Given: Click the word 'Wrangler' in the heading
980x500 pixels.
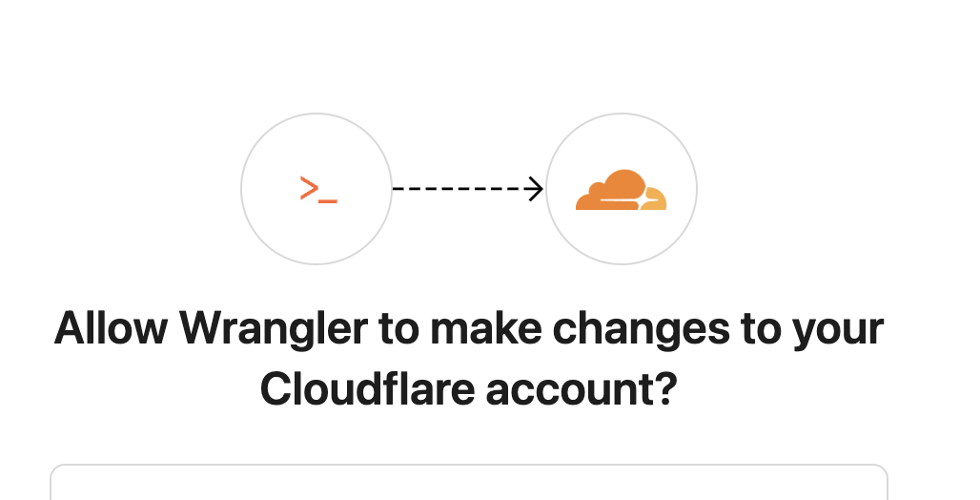Looking at the screenshot, I should (273, 329).
